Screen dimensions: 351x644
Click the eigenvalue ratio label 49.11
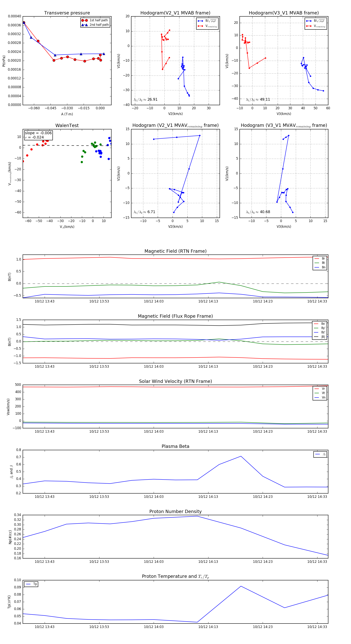point(258,100)
